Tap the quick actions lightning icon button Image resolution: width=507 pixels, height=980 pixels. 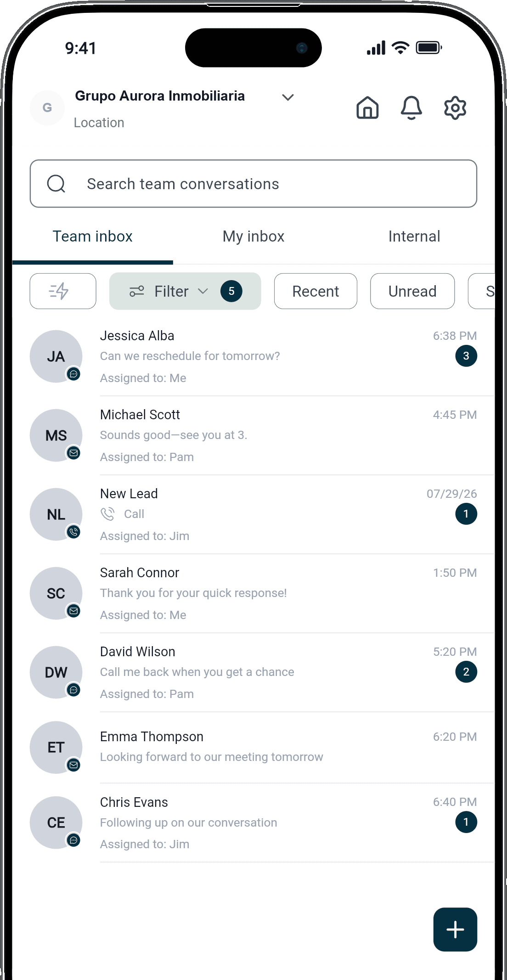pos(63,291)
